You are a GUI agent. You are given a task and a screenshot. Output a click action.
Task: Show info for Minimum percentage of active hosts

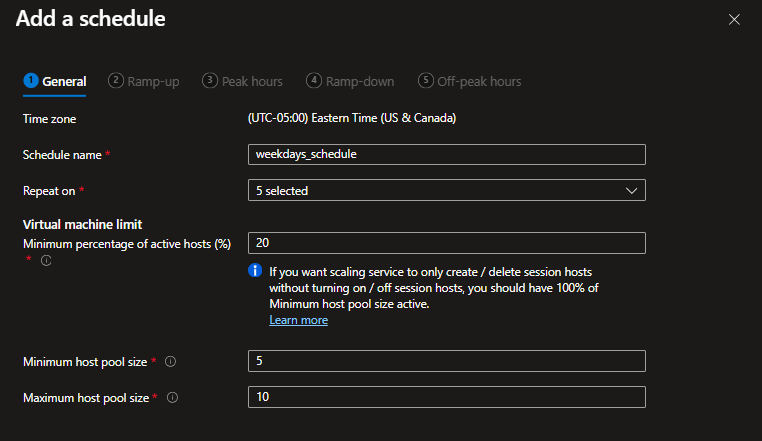coord(46,261)
